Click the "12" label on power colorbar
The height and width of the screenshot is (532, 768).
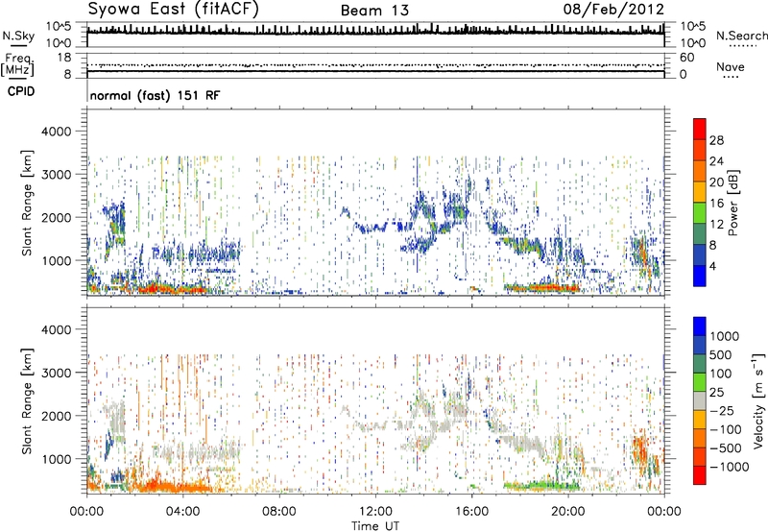[x=716, y=225]
